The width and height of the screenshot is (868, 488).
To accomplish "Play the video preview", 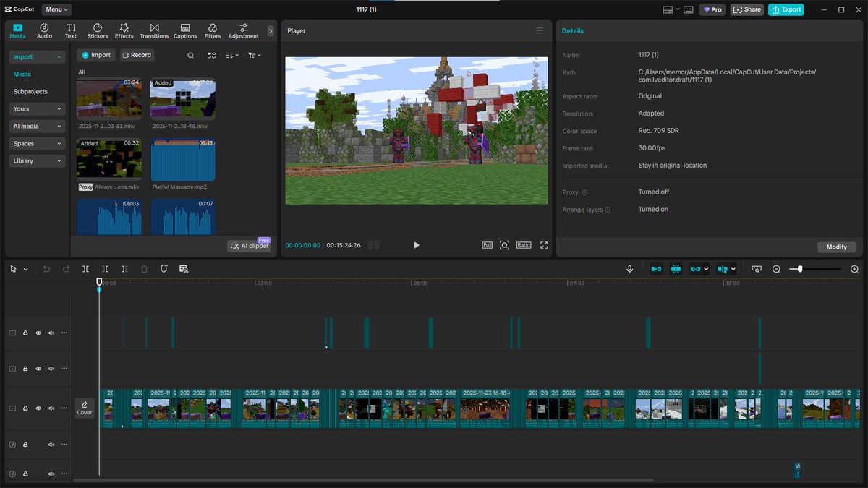I will click(x=416, y=245).
